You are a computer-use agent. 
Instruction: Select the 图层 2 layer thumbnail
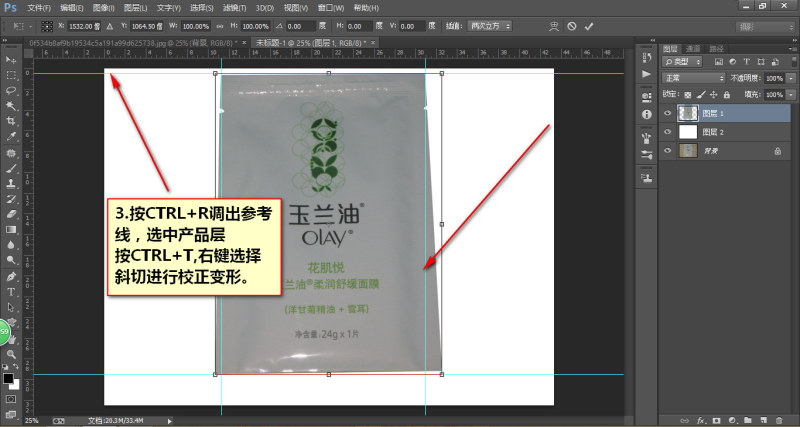click(688, 132)
